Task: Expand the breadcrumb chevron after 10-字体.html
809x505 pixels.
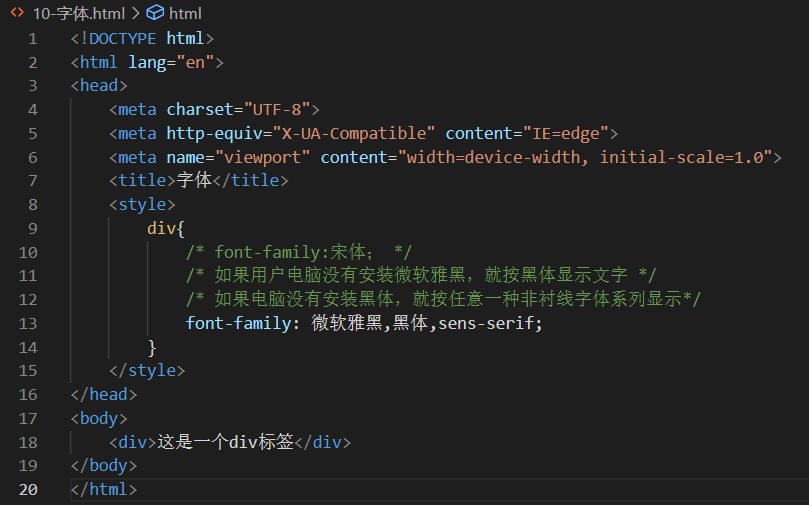Action: pos(136,13)
